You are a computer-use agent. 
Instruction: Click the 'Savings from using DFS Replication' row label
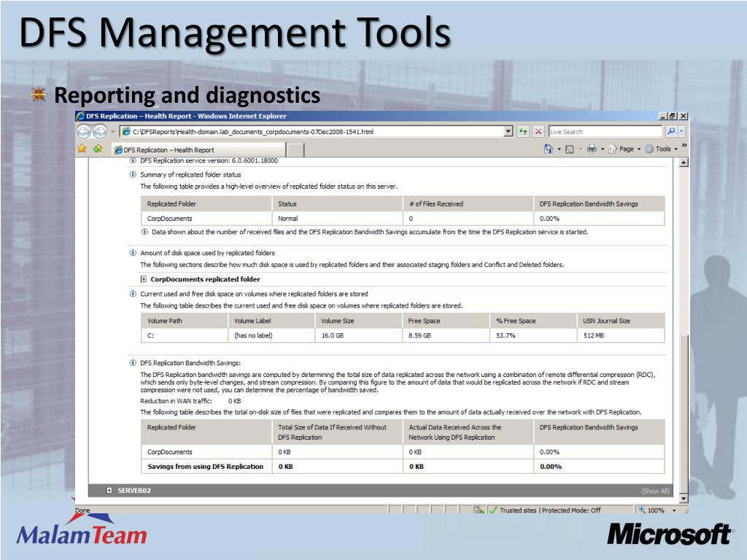point(205,467)
